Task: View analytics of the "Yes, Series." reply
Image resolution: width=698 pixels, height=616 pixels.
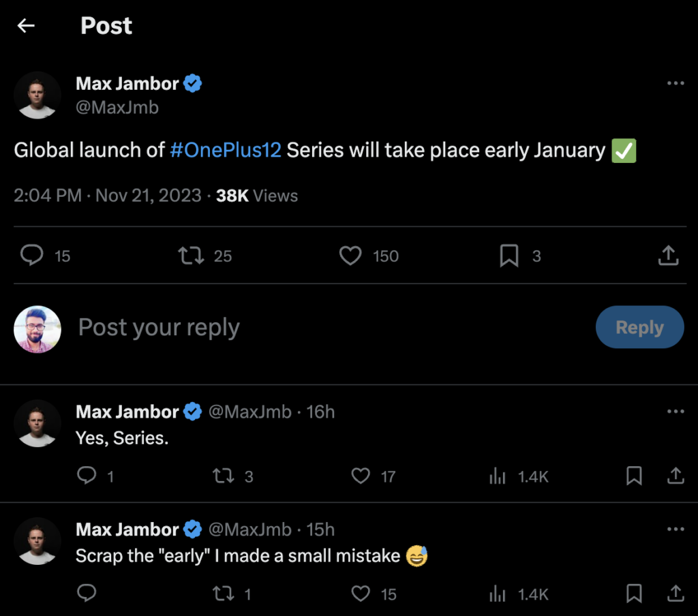Action: (x=498, y=476)
